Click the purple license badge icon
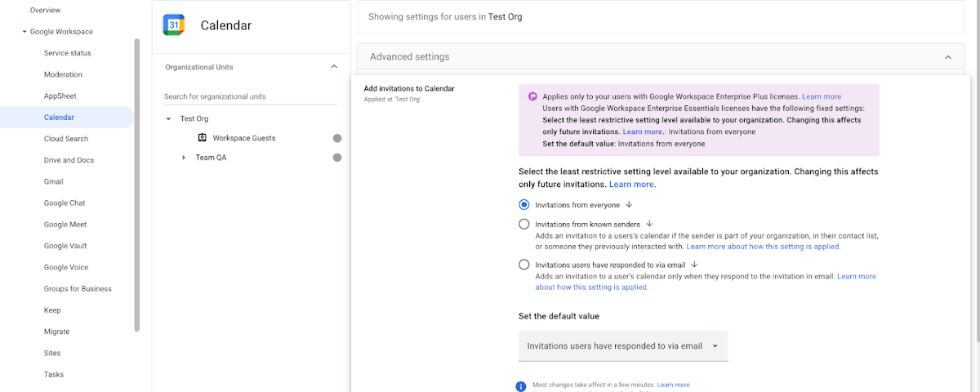This screenshot has height=392, width=980. tap(532, 96)
